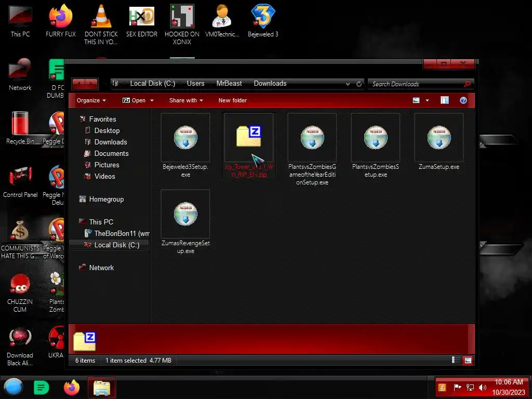Open the address bar history dropdown
The image size is (532, 399).
[348, 84]
